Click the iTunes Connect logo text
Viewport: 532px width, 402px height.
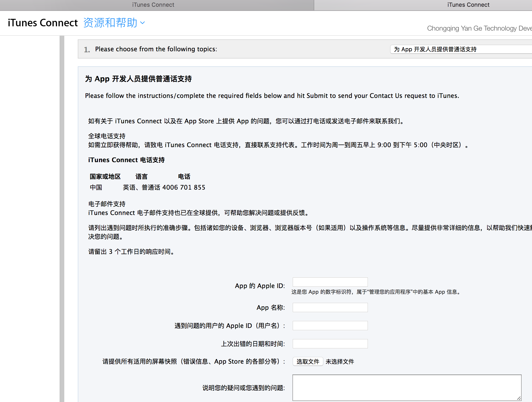coord(43,23)
